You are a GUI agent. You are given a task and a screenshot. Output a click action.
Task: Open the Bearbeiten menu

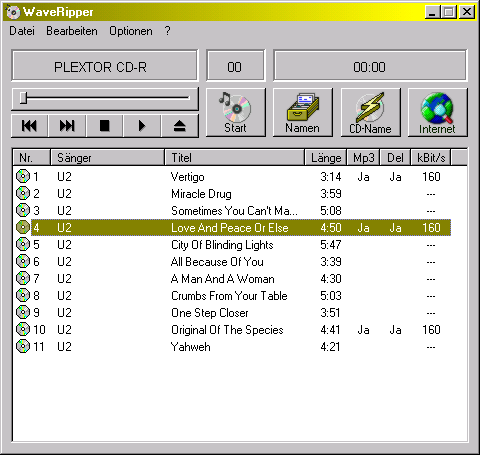[x=72, y=31]
